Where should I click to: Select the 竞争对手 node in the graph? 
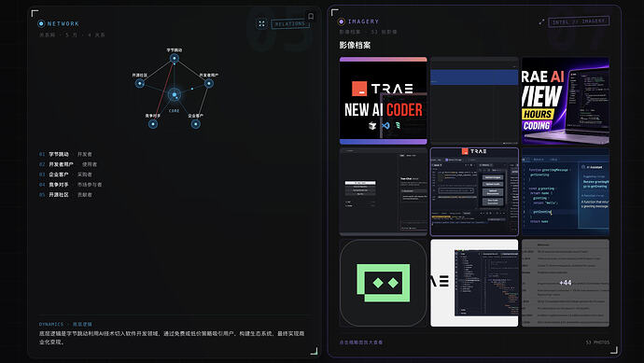(x=153, y=123)
